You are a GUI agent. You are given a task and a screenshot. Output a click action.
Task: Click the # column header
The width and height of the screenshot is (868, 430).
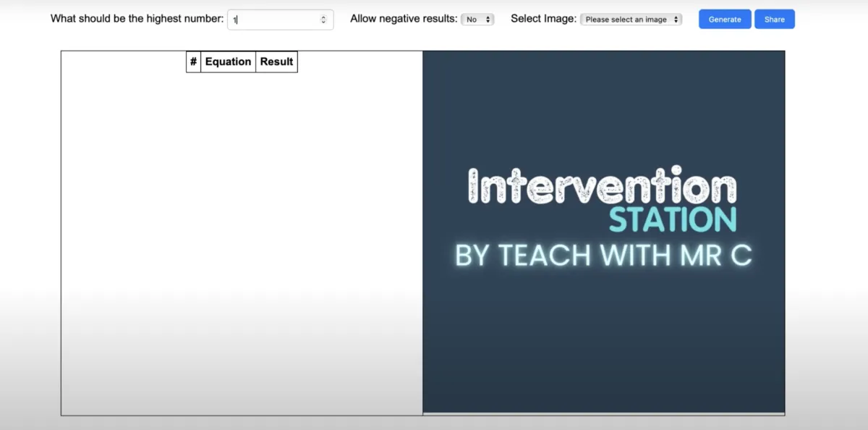pyautogui.click(x=193, y=62)
